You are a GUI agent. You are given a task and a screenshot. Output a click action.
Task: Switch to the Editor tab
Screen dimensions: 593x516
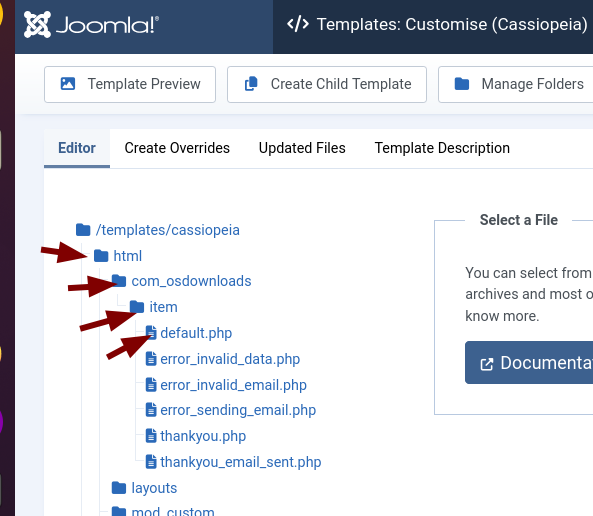(x=77, y=148)
